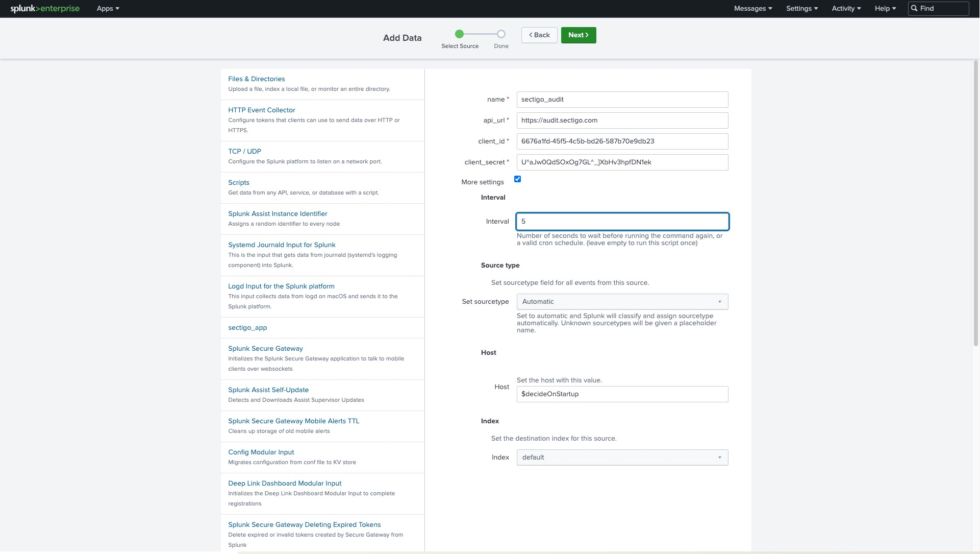This screenshot has width=980, height=554.
Task: Click the page vertical scrollbar
Action: click(x=976, y=204)
